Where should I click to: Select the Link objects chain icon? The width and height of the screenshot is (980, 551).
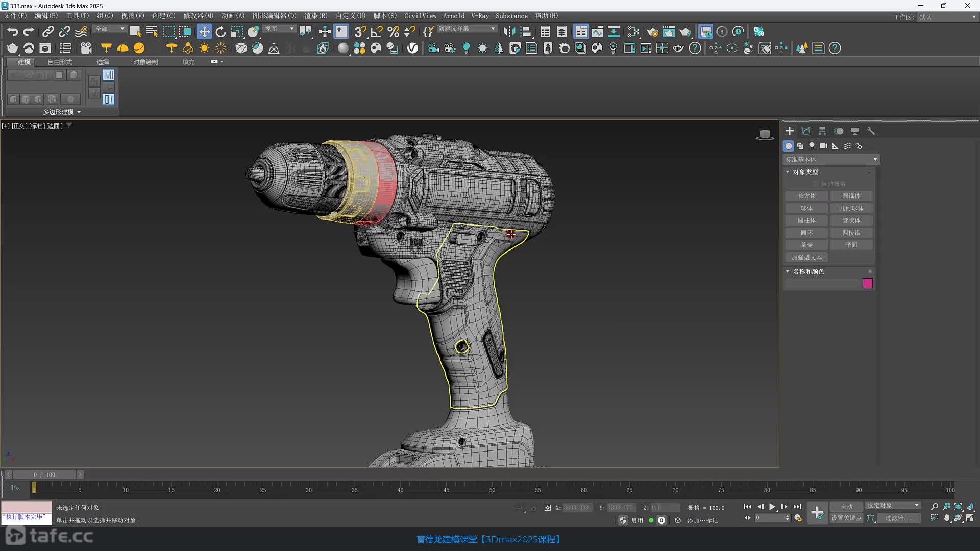(47, 32)
